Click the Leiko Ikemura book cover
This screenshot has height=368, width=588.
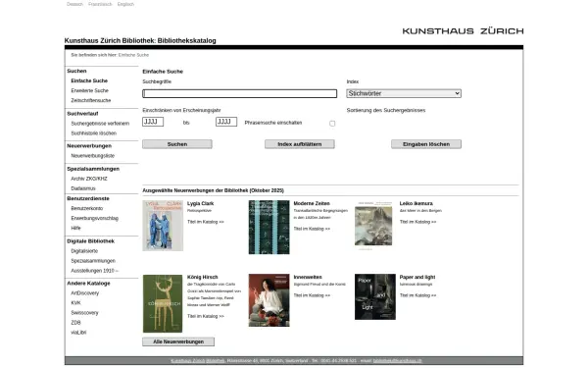(373, 226)
